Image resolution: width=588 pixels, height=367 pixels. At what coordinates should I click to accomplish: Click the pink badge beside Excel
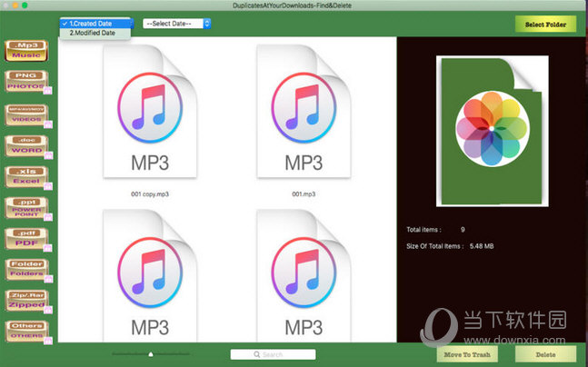(48, 186)
